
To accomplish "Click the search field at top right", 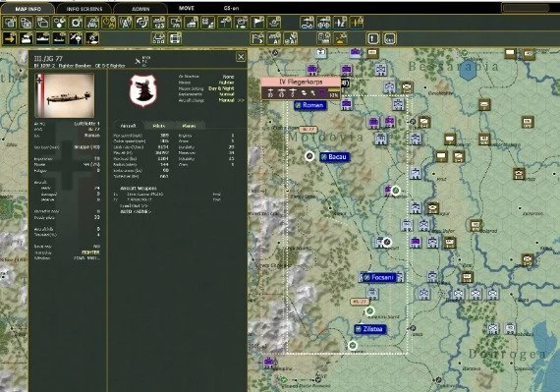I will click(526, 8).
